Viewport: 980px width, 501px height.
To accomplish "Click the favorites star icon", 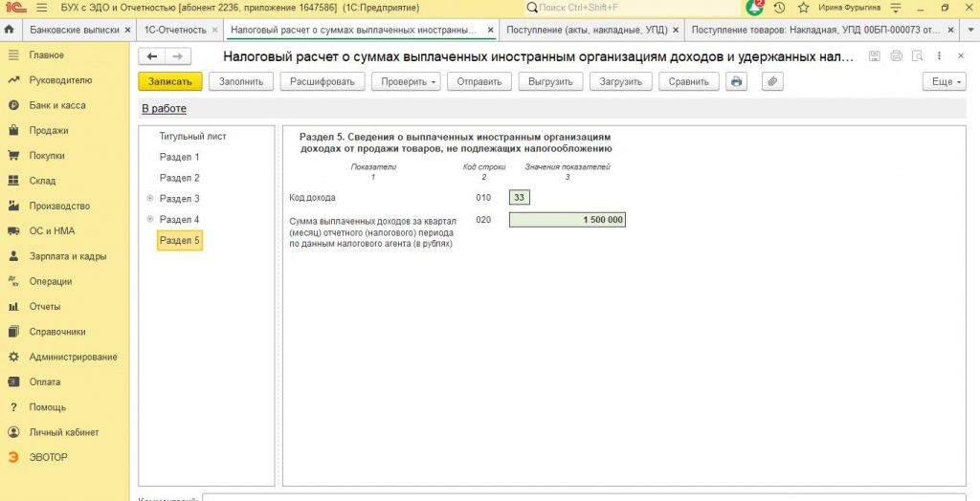I will click(x=804, y=8).
